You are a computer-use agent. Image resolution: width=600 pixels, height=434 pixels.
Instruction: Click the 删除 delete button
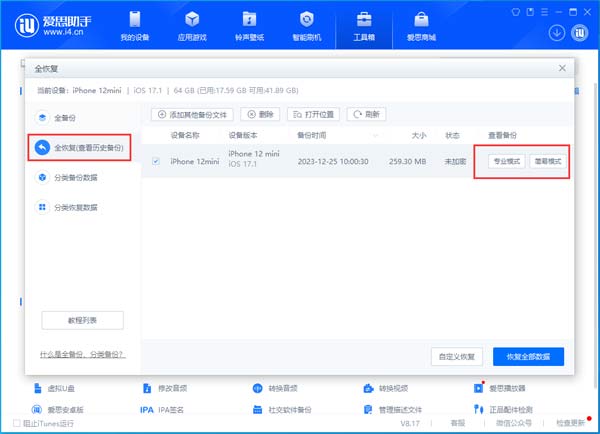tap(260, 114)
